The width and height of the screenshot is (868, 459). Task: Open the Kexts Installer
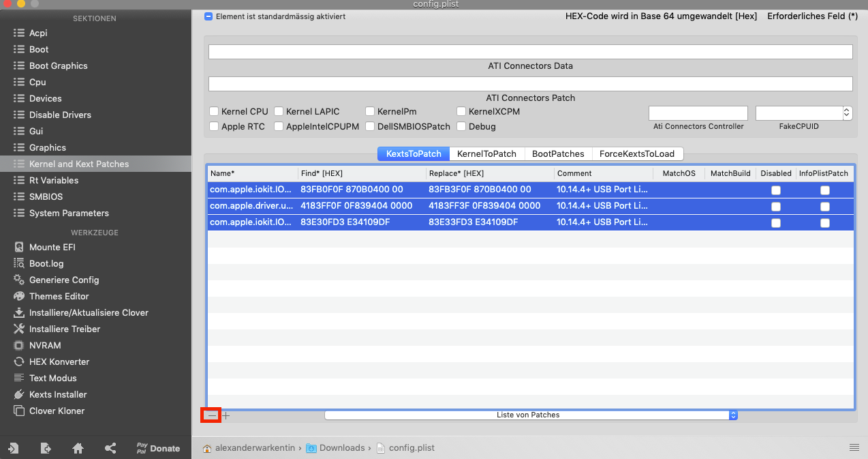tap(58, 394)
